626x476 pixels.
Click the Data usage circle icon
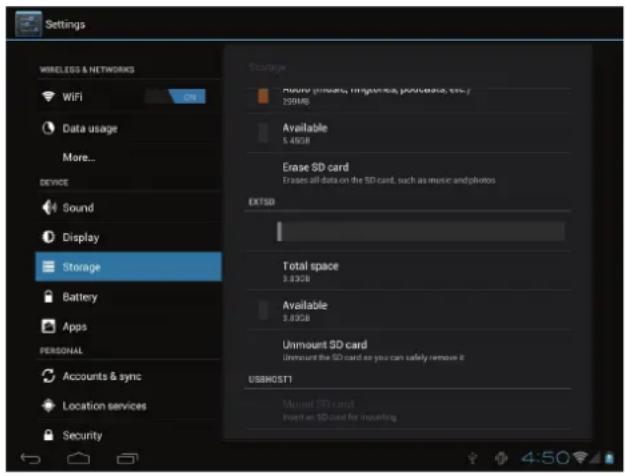click(48, 128)
